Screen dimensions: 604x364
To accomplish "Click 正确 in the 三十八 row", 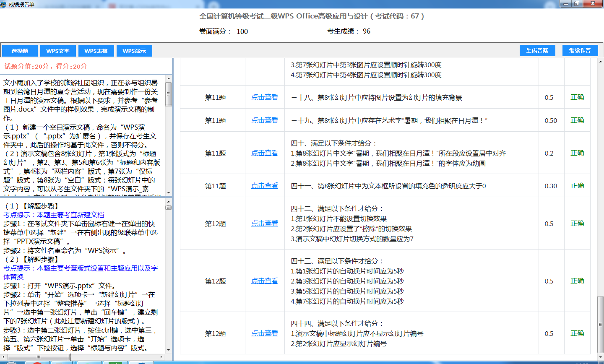I will tap(577, 97).
